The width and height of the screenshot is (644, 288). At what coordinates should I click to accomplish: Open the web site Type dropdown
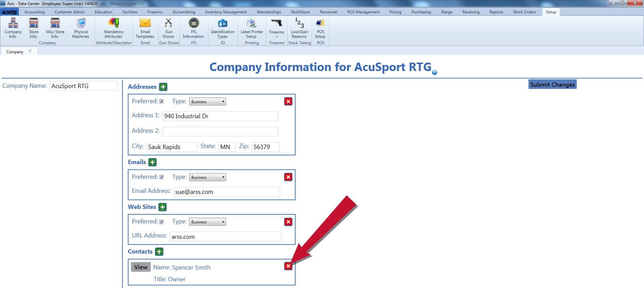(x=208, y=222)
